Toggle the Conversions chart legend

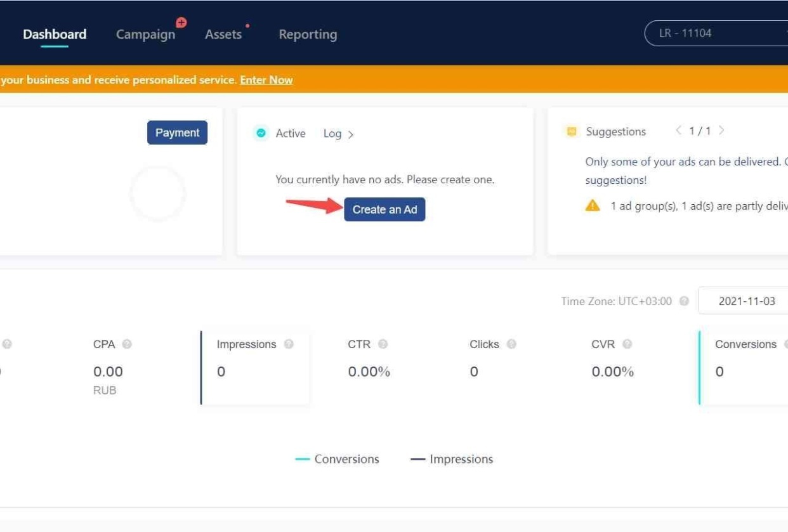tap(337, 459)
